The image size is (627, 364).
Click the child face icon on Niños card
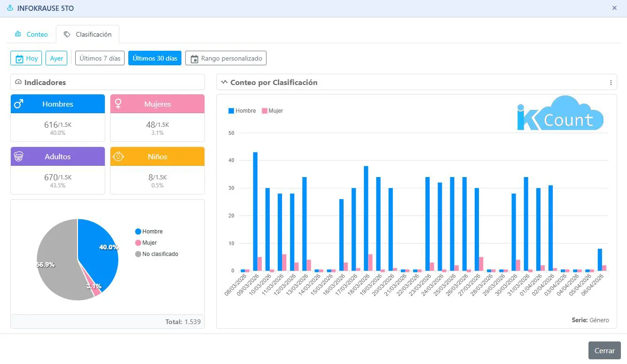(x=118, y=156)
